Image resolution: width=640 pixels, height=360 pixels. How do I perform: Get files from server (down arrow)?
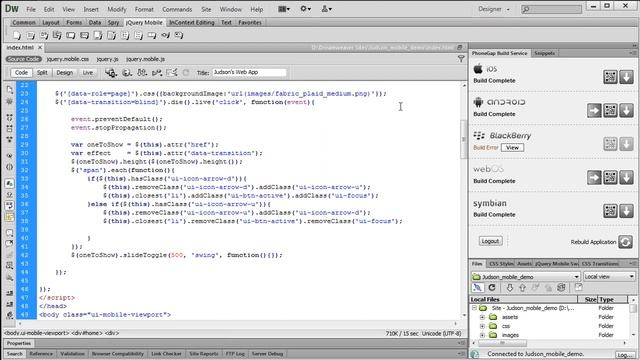[x=510, y=288]
